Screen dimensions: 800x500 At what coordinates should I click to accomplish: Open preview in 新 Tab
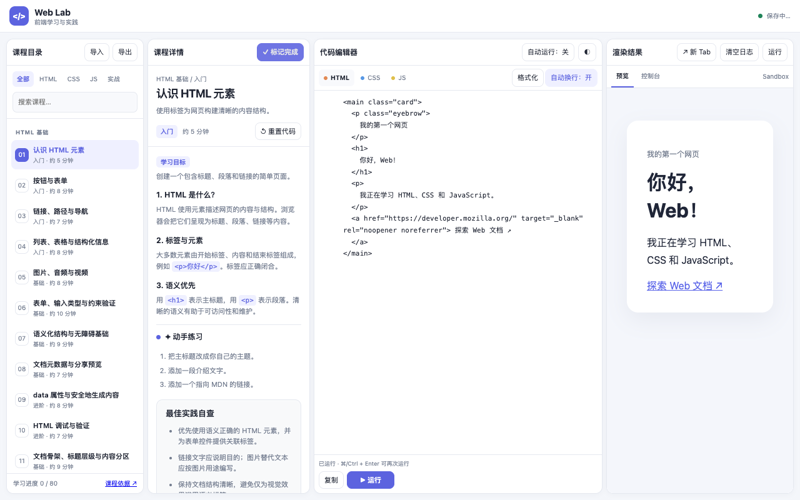pyautogui.click(x=696, y=52)
